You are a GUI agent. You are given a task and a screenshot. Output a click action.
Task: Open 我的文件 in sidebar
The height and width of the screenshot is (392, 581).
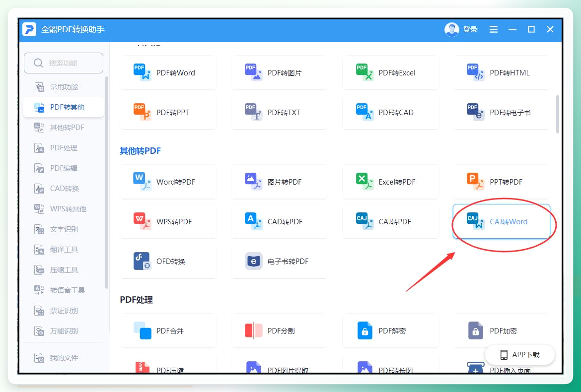(64, 358)
